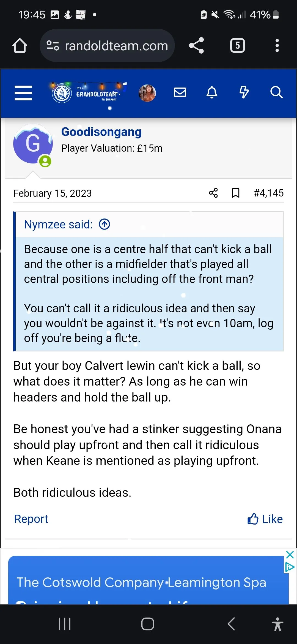
Task: Open the browser tab switcher
Action: 237,45
